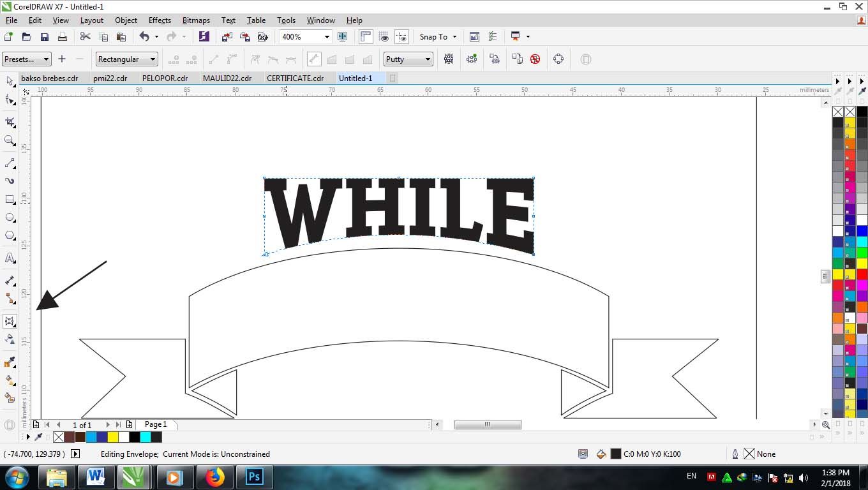Switch to the MAULID22.cdr tab
Screen dimensions: 868x490
[x=227, y=78]
